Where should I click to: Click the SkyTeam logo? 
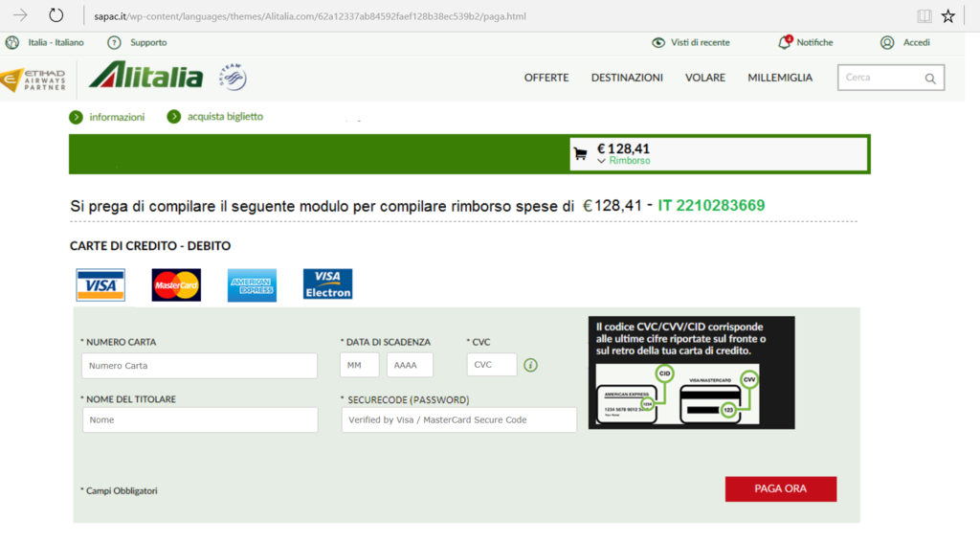click(233, 77)
